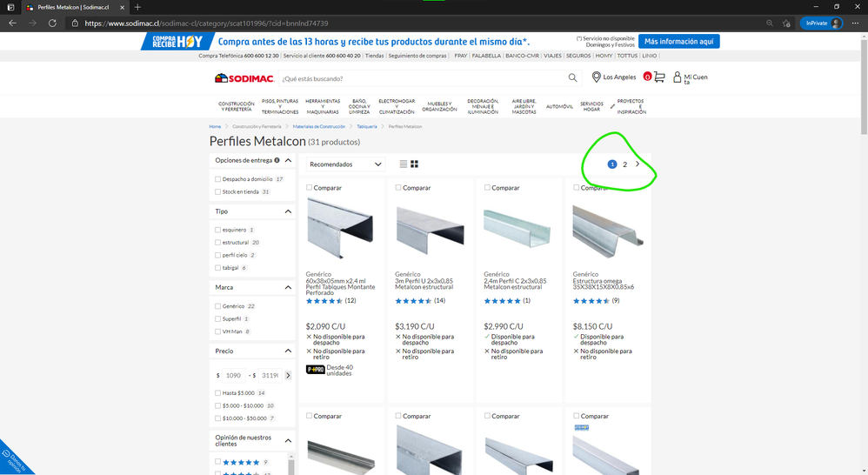Go to page 2 of results
The image size is (868, 475).
pos(625,164)
